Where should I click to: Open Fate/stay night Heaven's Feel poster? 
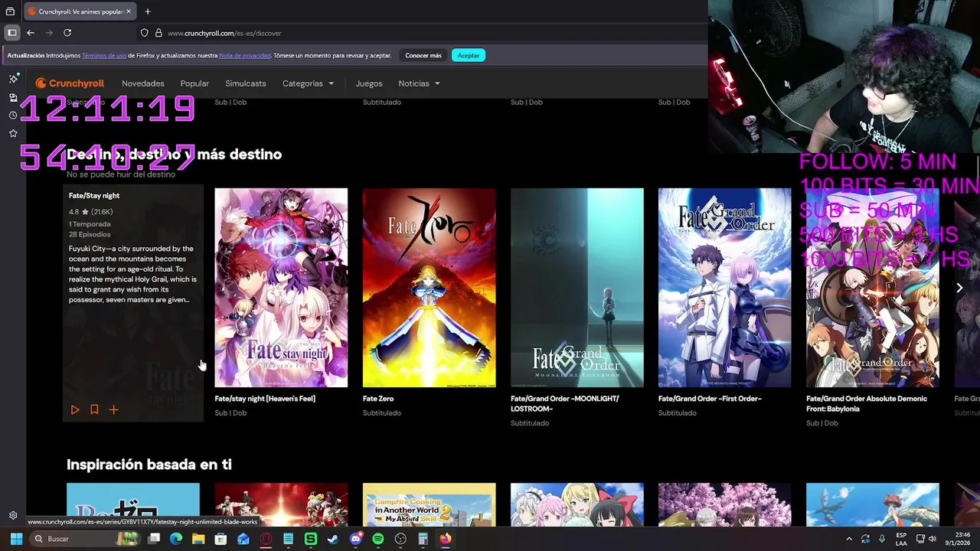coord(281,288)
